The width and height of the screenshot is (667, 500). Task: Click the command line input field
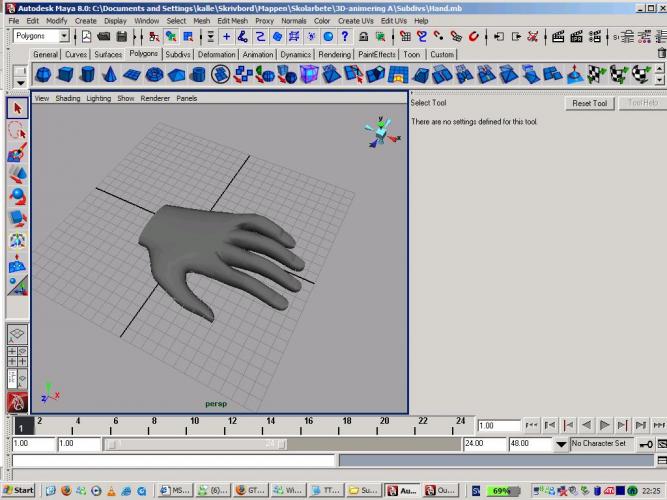click(174, 460)
